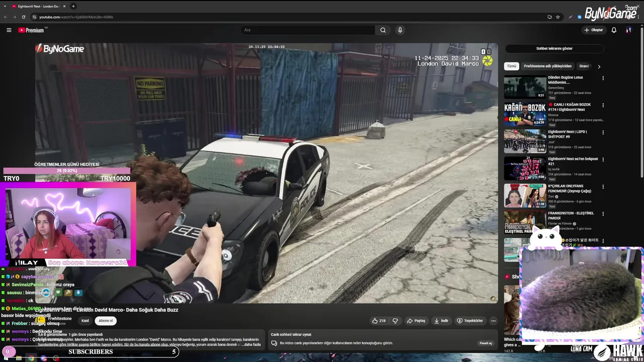Click 'Paneli aç' to open chat panel
The width and height of the screenshot is (644, 362).
[x=486, y=343]
